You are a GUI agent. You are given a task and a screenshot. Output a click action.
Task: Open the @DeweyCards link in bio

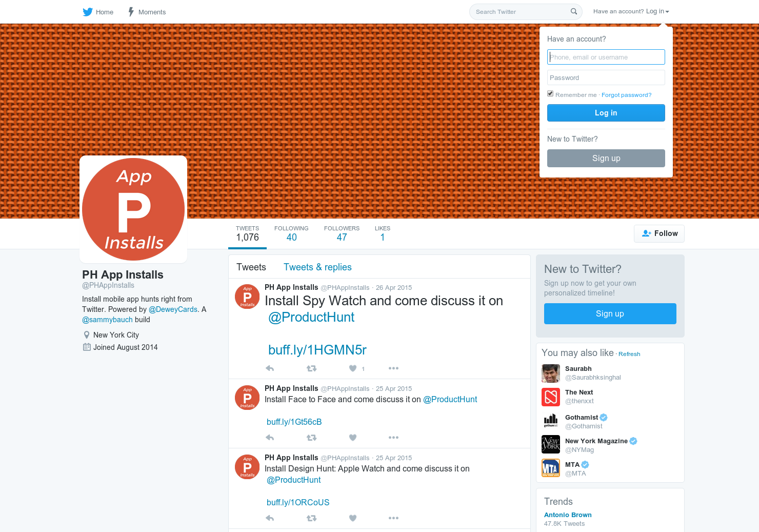point(173,309)
